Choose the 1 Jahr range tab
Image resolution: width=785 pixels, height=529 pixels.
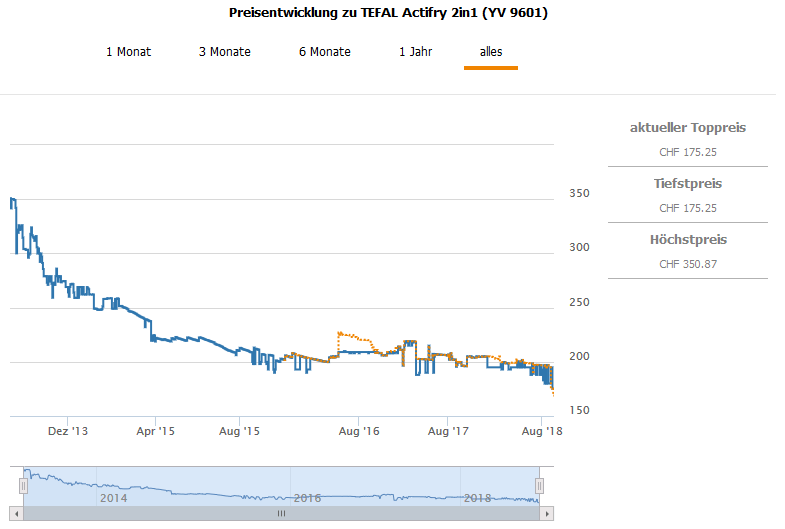point(415,52)
